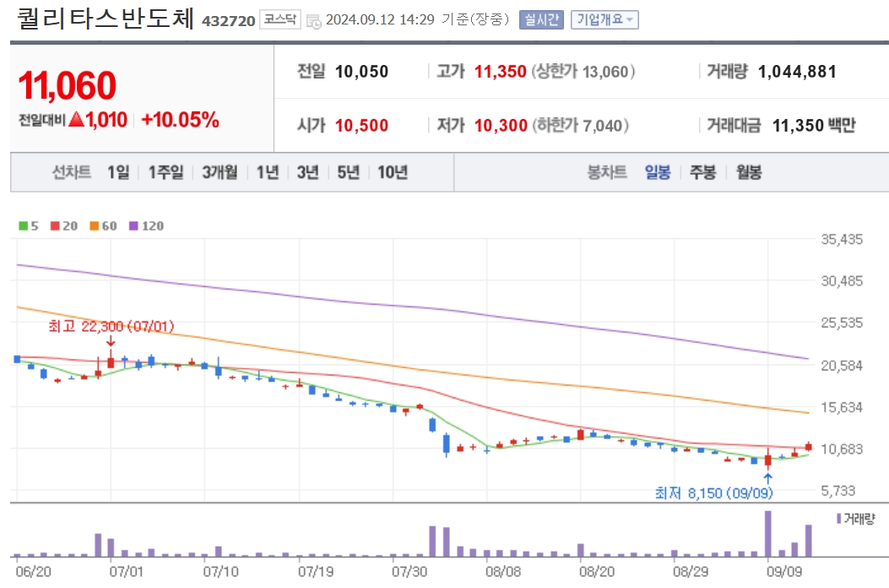Click the purple 거래량 legend swatch
The width and height of the screenshot is (889, 588).
(x=839, y=518)
